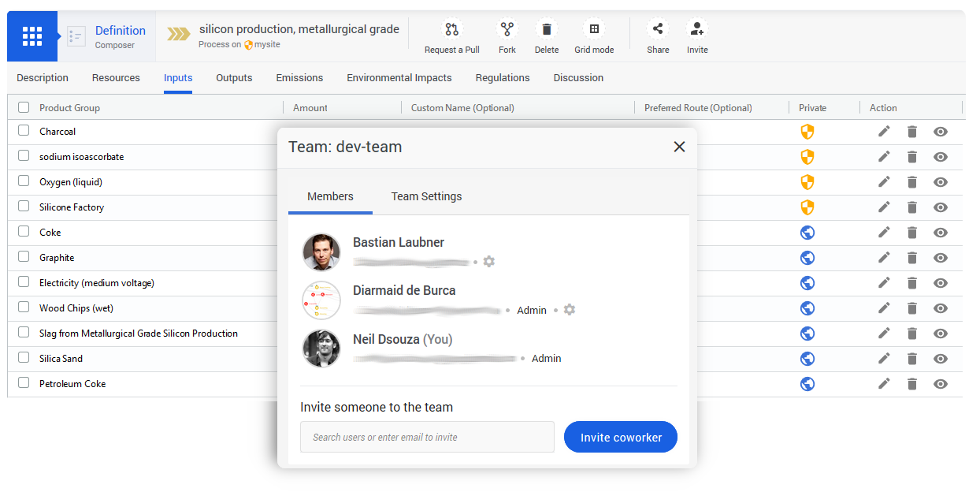
Task: Delete the Wood Chips (wet) row
Action: (912, 308)
